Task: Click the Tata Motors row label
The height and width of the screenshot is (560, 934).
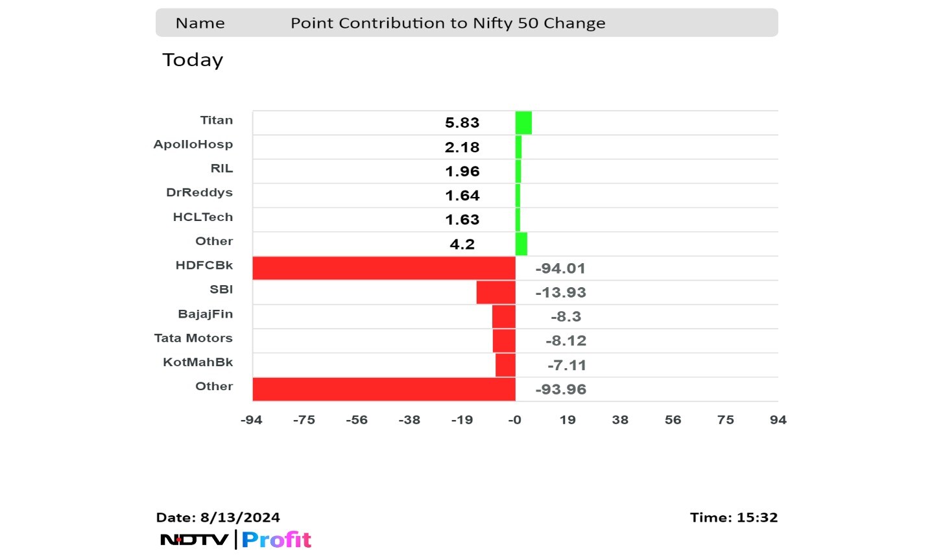Action: coord(193,338)
